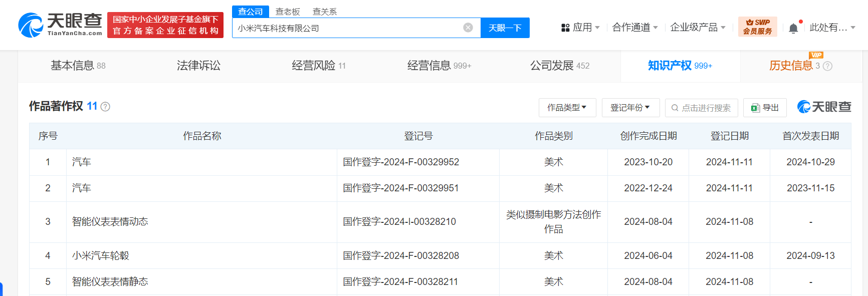
Task: Open the 企业级产品 dropdown menu
Action: coord(698,28)
